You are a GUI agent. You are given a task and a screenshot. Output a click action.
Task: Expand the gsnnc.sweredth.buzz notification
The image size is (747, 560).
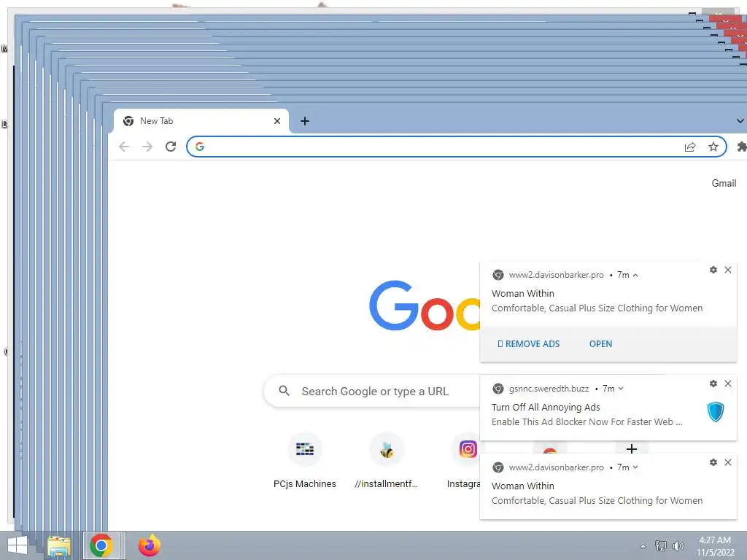(x=621, y=389)
